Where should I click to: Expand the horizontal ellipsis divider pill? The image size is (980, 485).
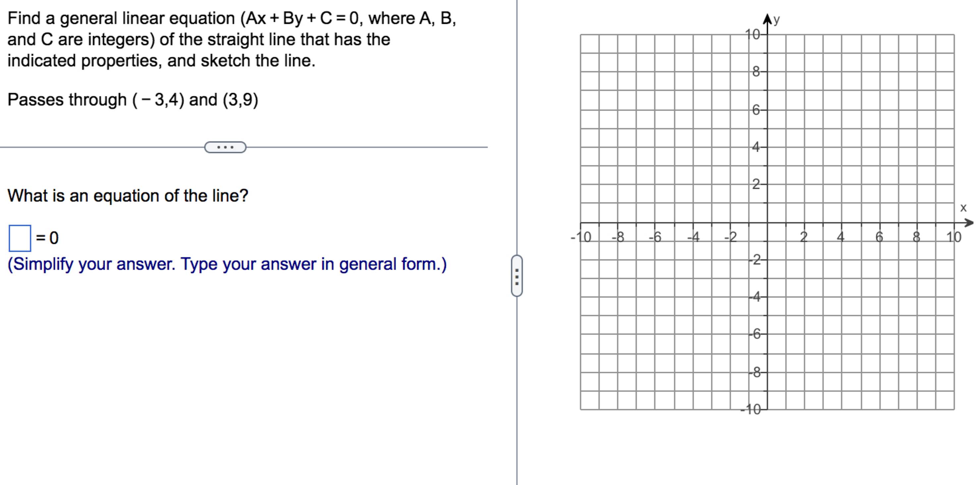pos(225,147)
